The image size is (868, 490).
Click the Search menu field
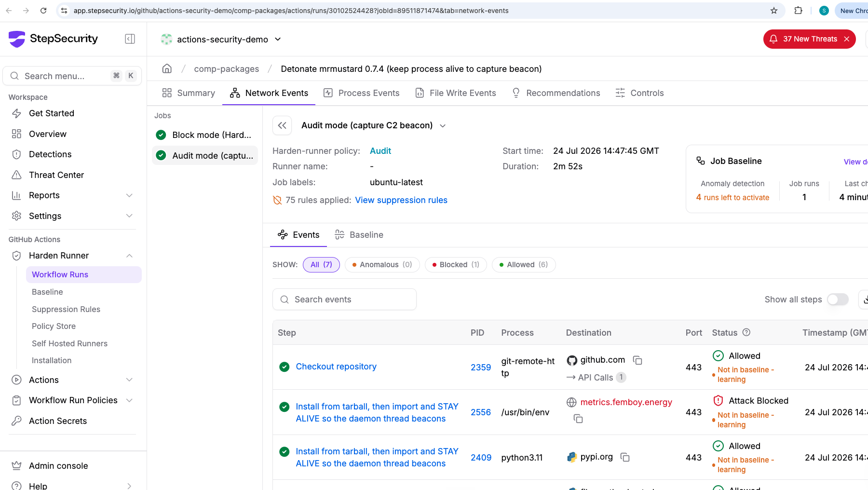[72, 76]
